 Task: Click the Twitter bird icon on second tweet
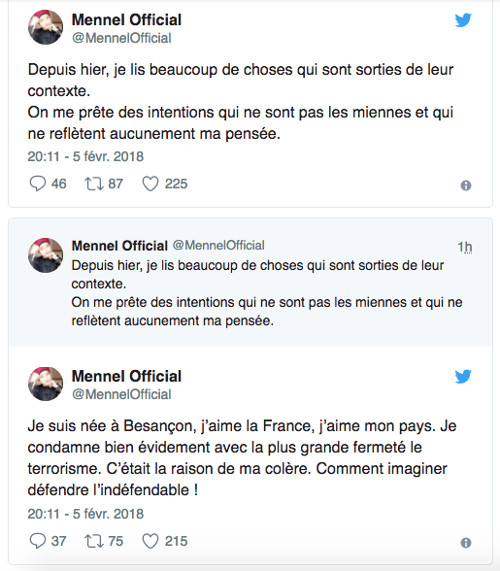pyautogui.click(x=463, y=377)
